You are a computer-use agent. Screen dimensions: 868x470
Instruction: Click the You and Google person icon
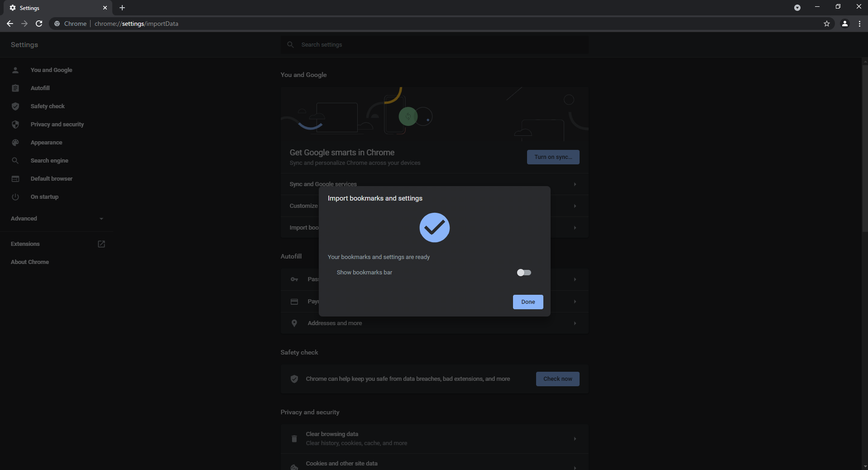tap(15, 70)
